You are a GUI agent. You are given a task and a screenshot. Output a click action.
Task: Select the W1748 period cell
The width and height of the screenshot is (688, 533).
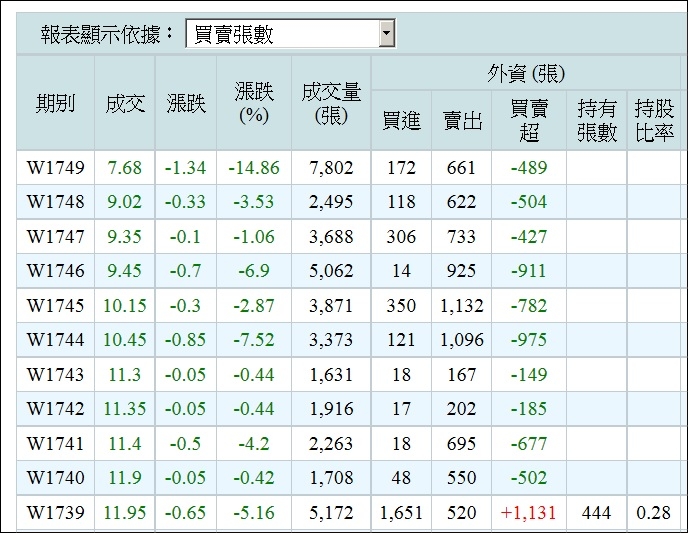pos(55,202)
